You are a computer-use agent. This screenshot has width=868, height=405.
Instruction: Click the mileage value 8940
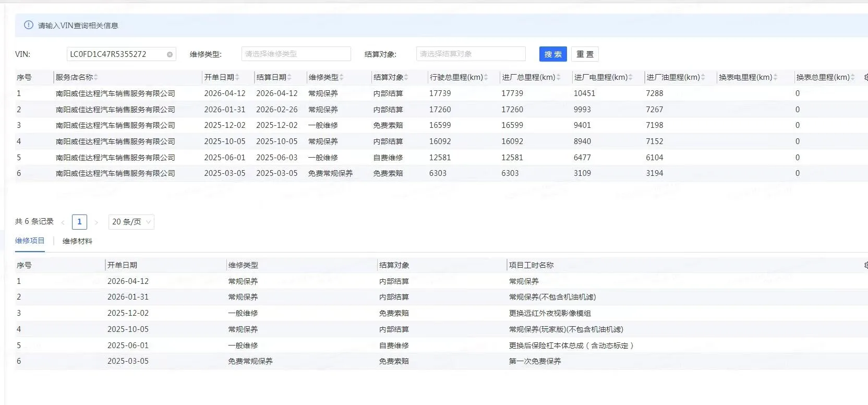(582, 141)
